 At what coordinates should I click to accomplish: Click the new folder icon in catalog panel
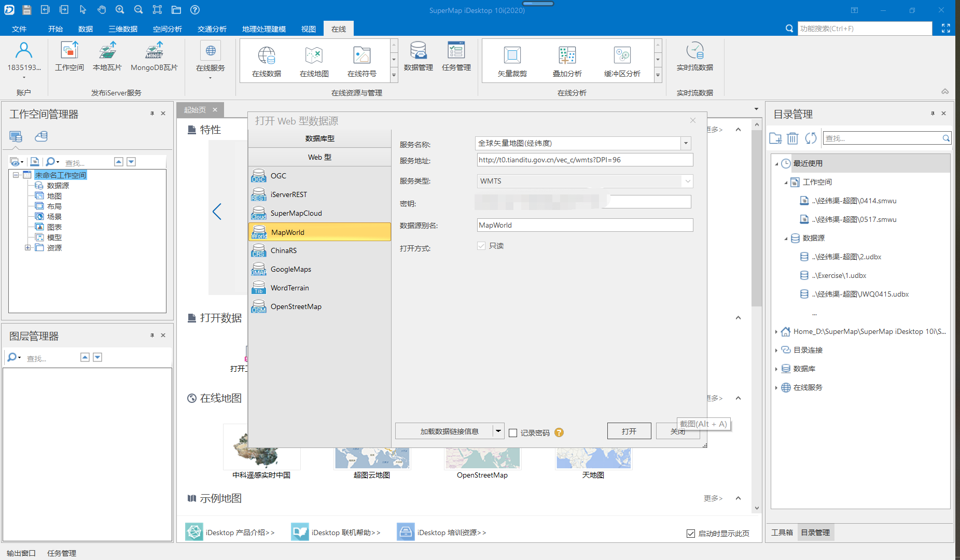[x=775, y=138]
